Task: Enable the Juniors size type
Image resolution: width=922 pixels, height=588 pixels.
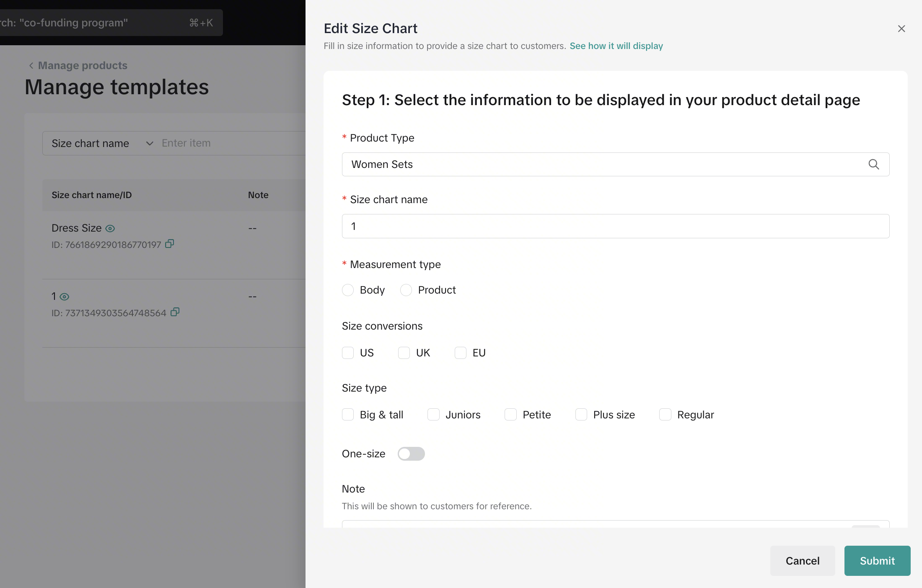Action: [433, 415]
